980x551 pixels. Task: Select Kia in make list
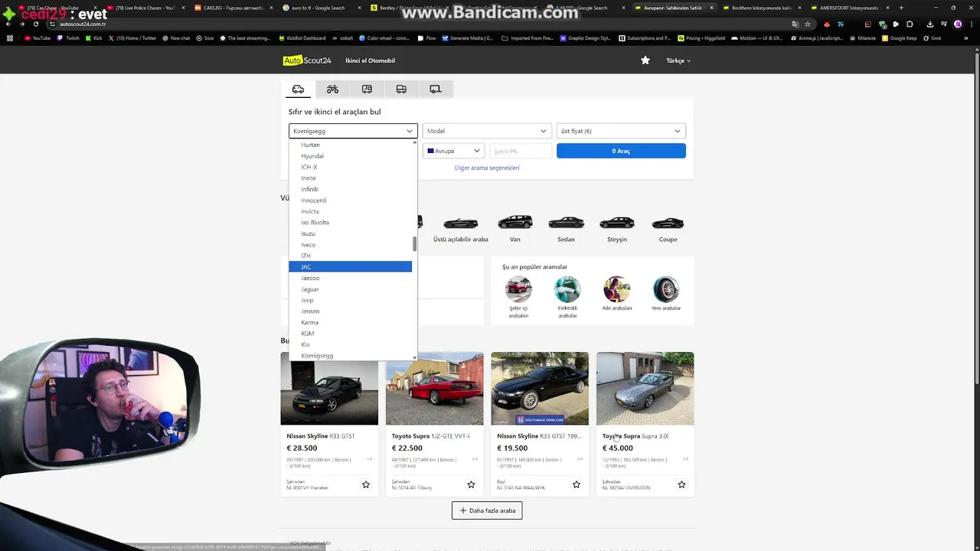tap(350, 344)
